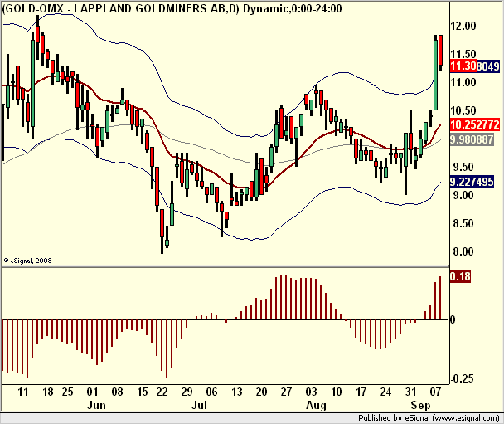Image resolution: width=504 pixels, height=424 pixels.
Task: Click the Sep month label on time axis
Action: [x=420, y=405]
